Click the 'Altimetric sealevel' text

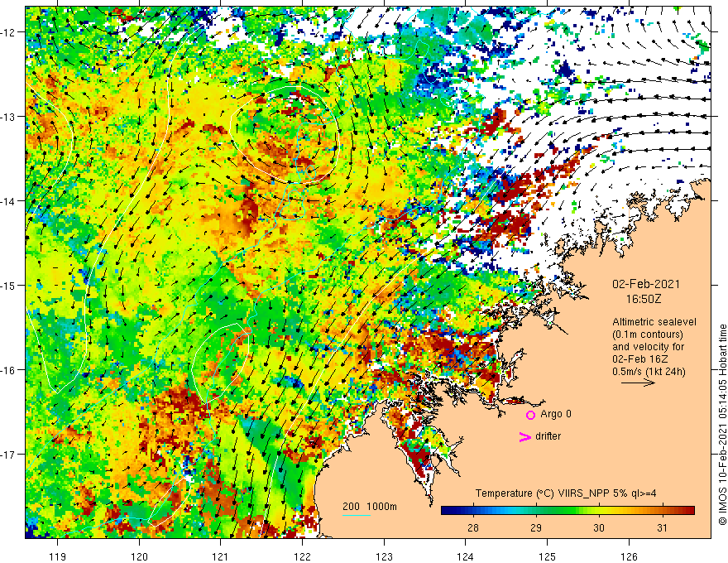click(x=654, y=322)
